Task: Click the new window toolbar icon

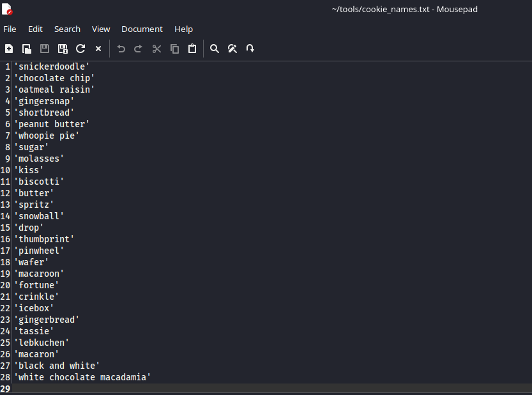Action: point(27,49)
